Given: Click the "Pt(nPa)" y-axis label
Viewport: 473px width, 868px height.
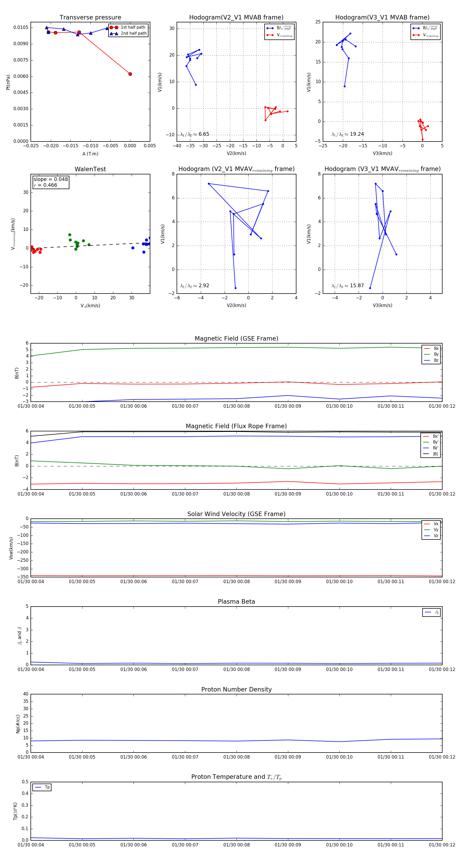Looking at the screenshot, I should (x=8, y=82).
